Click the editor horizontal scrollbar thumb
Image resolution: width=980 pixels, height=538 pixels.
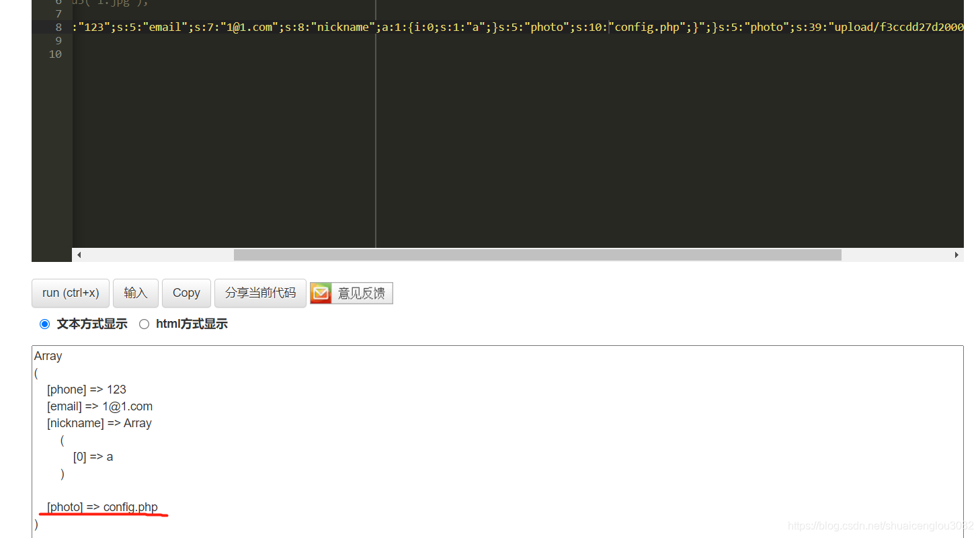tap(537, 255)
